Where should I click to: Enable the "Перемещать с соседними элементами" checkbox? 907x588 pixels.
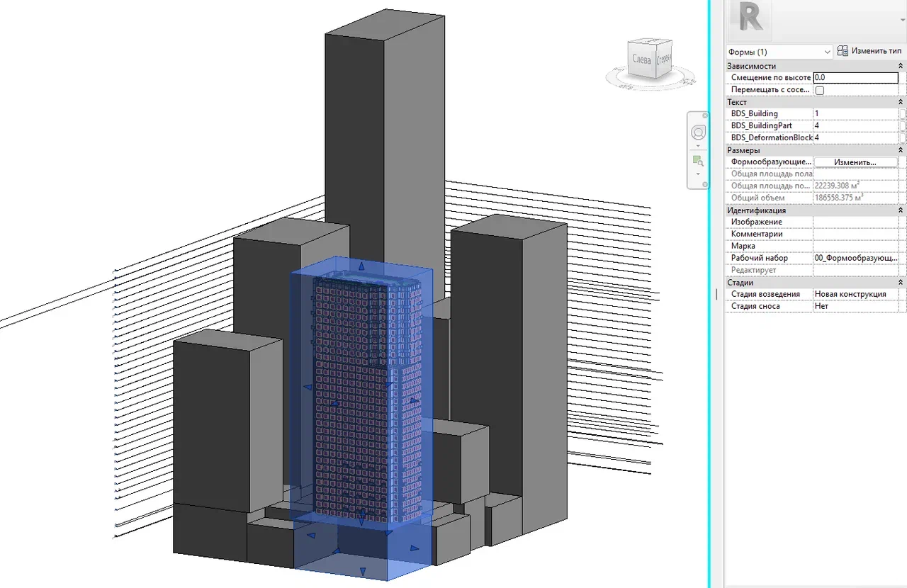point(818,90)
